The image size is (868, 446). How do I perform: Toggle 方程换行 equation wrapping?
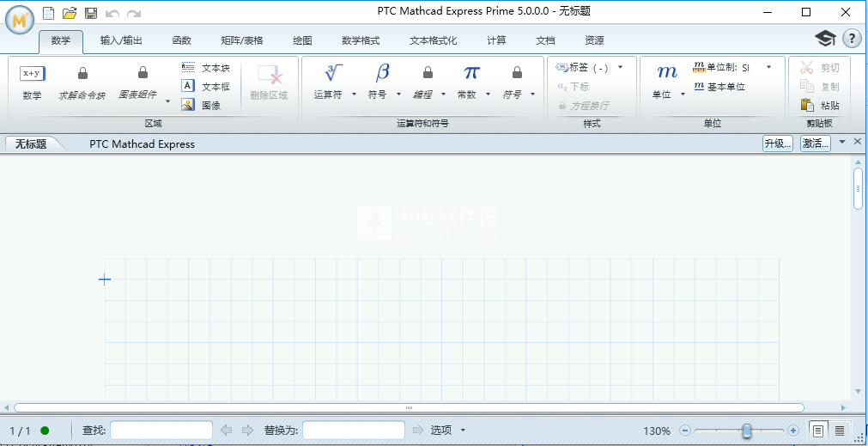[584, 105]
